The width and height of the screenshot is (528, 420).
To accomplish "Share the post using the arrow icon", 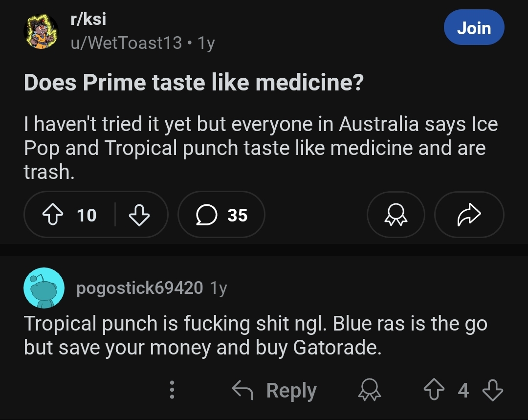I will pyautogui.click(x=469, y=215).
